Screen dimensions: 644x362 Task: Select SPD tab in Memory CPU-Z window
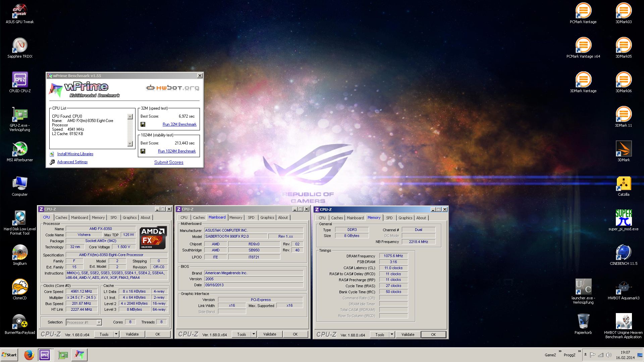[389, 218]
